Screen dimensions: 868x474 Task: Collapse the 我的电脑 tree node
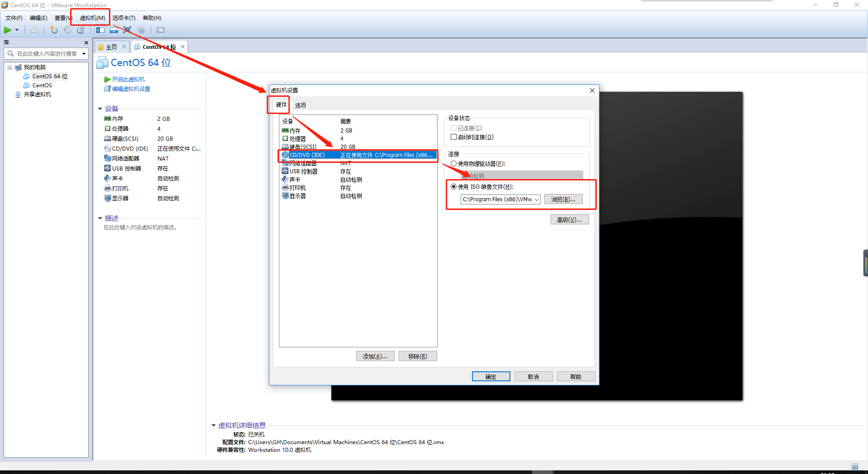(9, 67)
